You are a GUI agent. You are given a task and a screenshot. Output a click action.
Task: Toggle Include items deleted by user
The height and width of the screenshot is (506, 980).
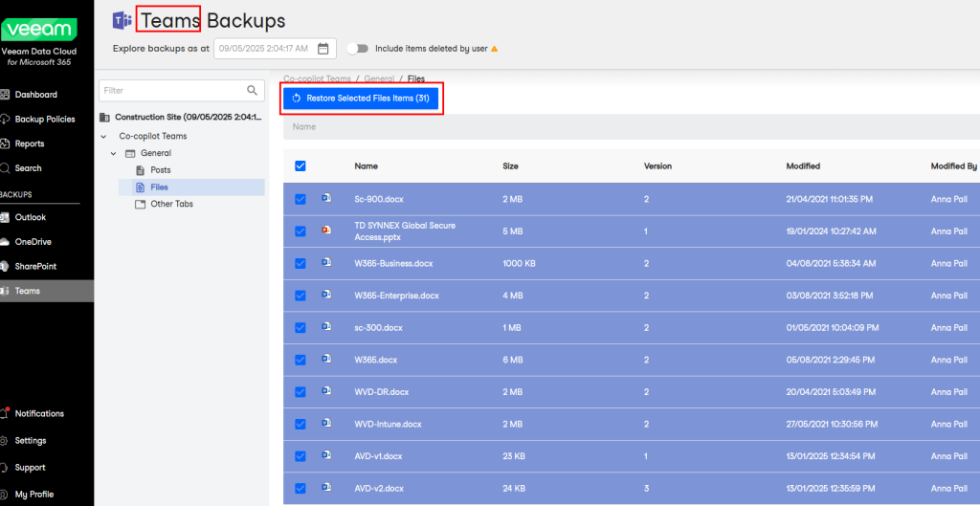coord(358,49)
